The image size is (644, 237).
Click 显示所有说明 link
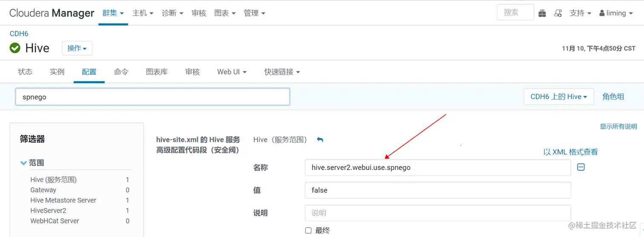[618, 126]
